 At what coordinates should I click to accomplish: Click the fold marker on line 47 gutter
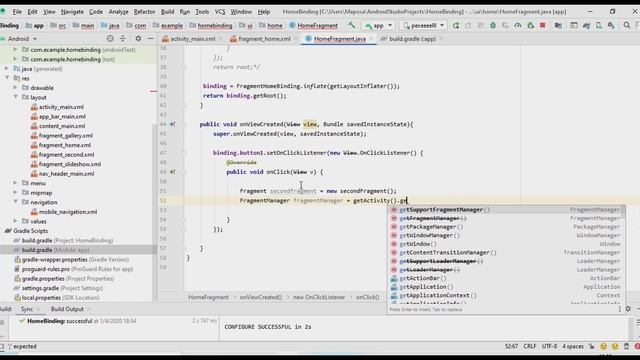pyautogui.click(x=184, y=153)
